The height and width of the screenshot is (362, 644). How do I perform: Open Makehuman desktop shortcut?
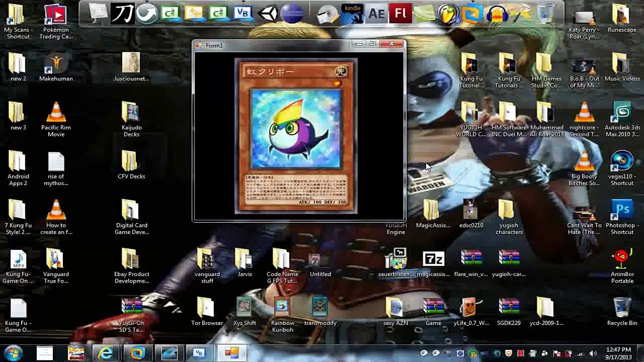click(x=56, y=67)
